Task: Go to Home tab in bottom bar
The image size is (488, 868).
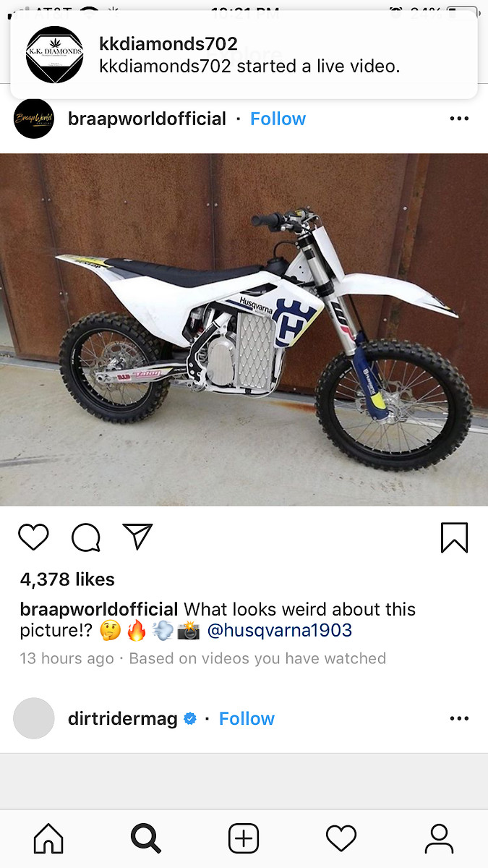Action: coord(48,838)
